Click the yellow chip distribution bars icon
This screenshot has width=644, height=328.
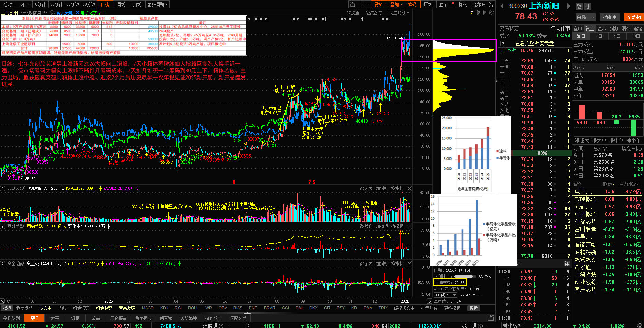[472, 13]
